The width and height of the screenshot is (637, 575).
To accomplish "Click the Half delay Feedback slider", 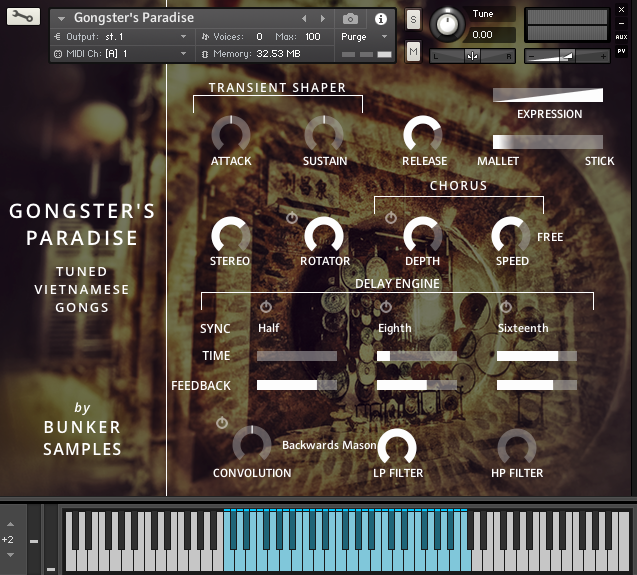I will (x=297, y=385).
